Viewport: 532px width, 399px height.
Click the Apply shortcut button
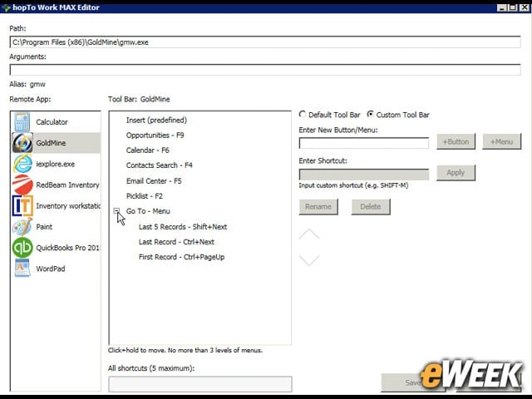(x=456, y=173)
